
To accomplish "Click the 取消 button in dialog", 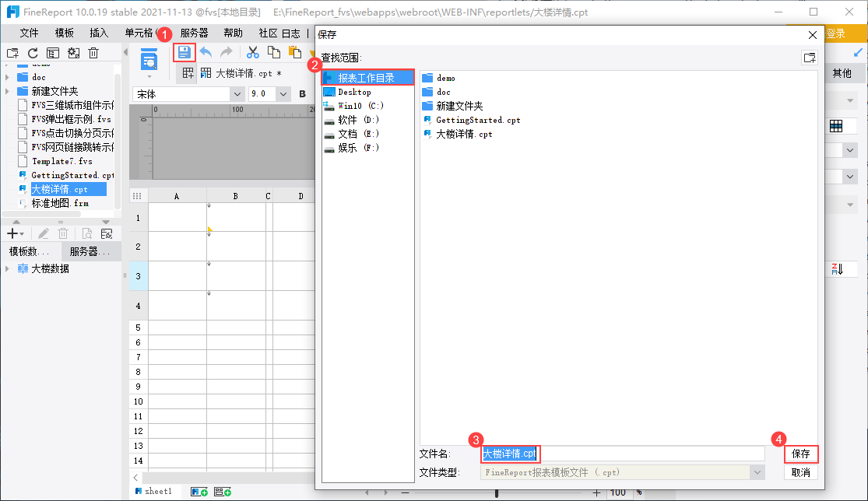I will click(x=801, y=473).
